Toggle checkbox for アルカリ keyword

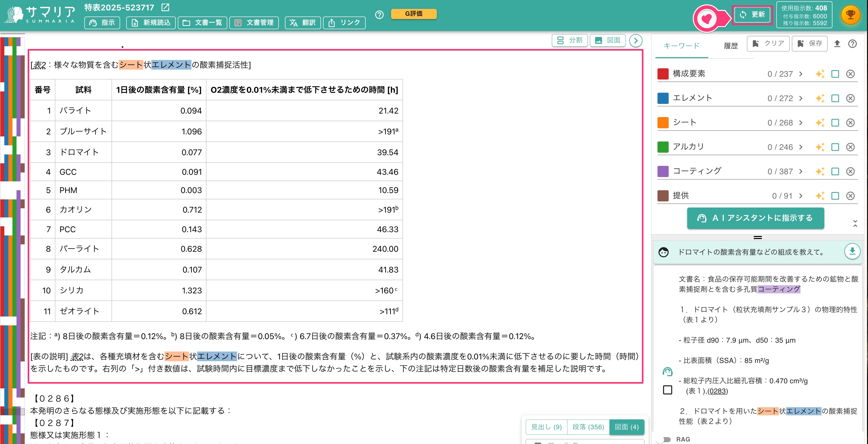click(x=835, y=147)
